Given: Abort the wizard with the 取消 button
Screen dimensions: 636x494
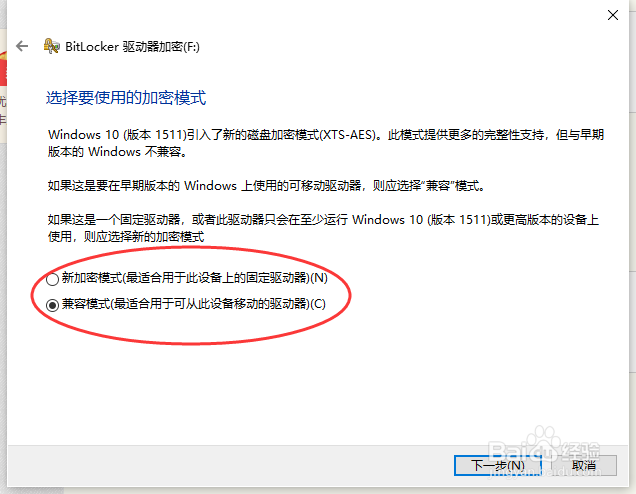Looking at the screenshot, I should [x=584, y=465].
